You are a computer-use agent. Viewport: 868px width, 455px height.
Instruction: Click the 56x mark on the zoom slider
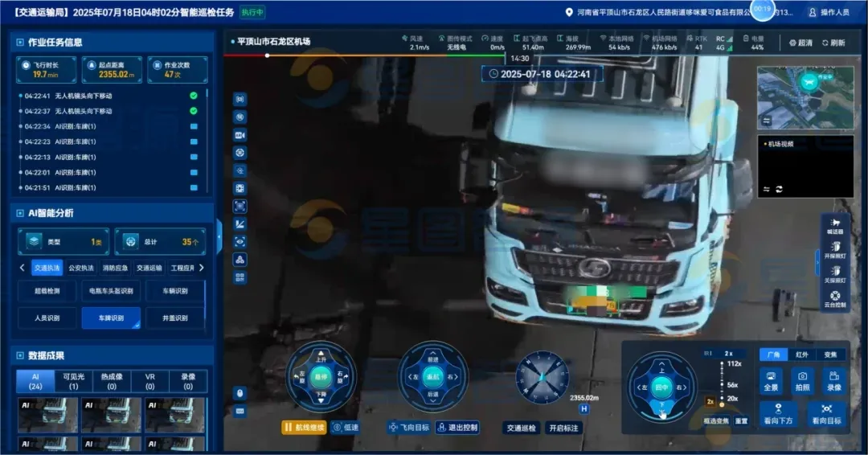click(732, 385)
